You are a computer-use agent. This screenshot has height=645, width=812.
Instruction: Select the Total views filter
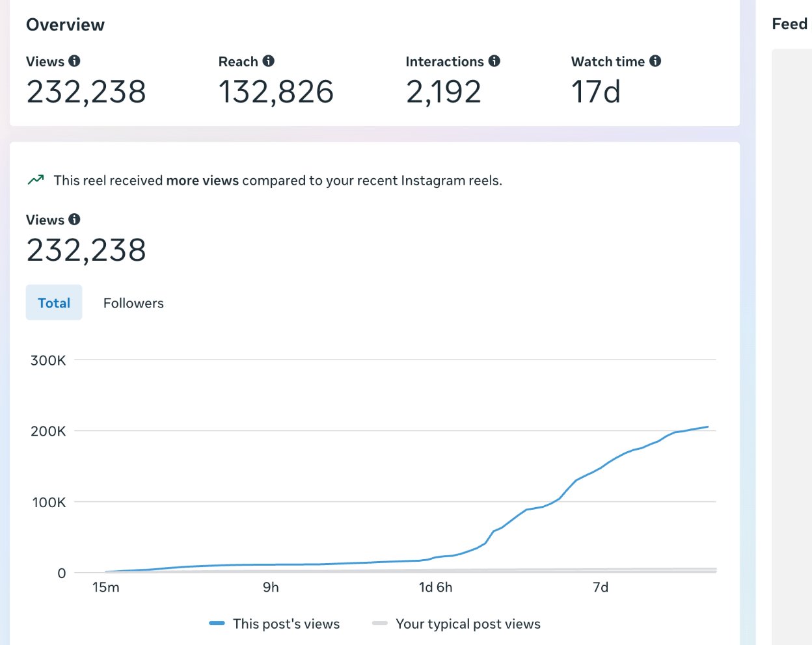pos(54,302)
